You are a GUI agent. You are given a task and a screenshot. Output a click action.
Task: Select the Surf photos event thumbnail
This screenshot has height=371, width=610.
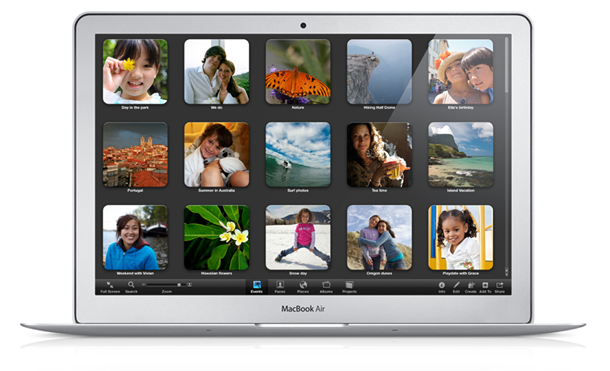pos(298,155)
